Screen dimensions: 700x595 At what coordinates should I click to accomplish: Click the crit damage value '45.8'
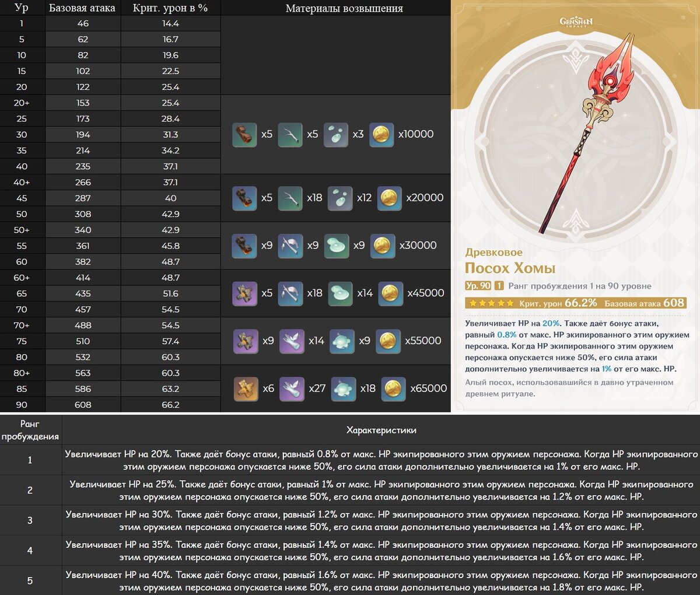[170, 246]
